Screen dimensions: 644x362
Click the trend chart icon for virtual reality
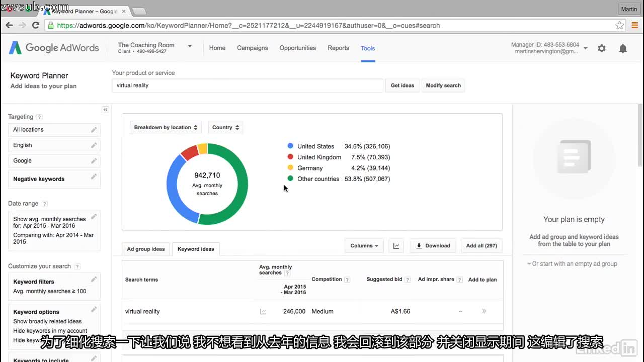(x=263, y=312)
